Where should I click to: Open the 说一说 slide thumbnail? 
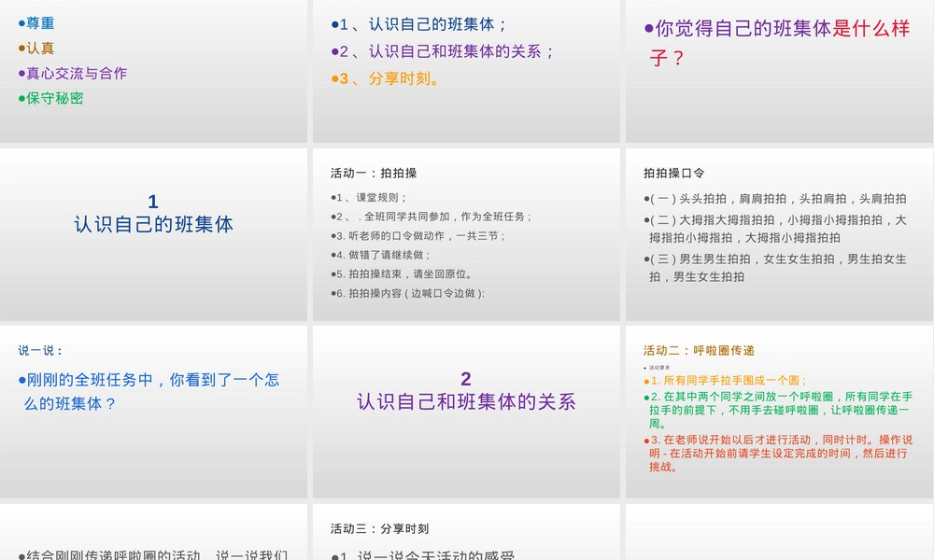pyautogui.click(x=154, y=412)
